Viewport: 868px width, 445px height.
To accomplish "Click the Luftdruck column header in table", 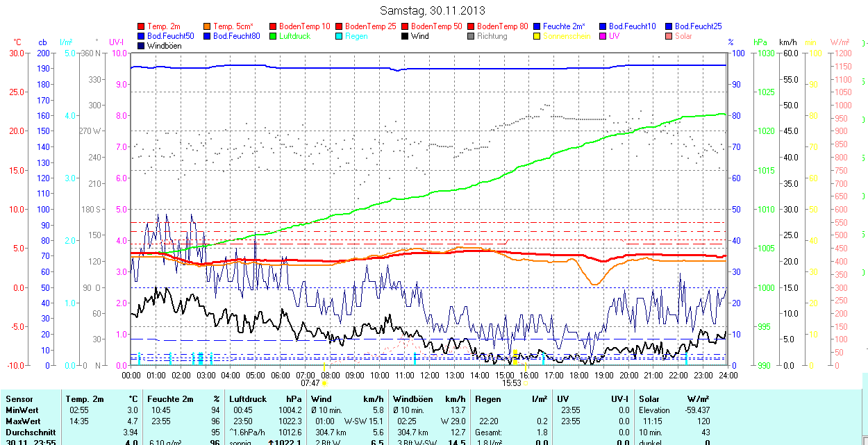I will point(248,399).
